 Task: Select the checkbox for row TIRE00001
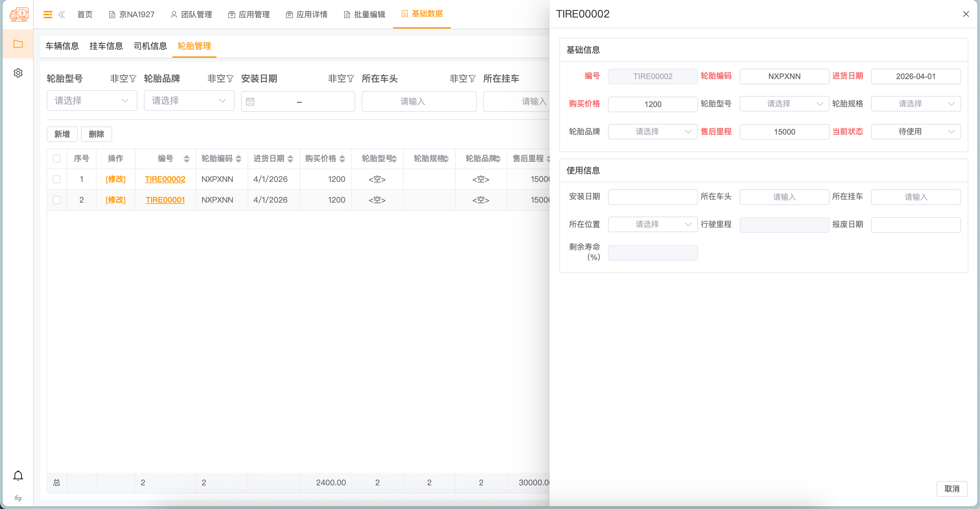(57, 199)
